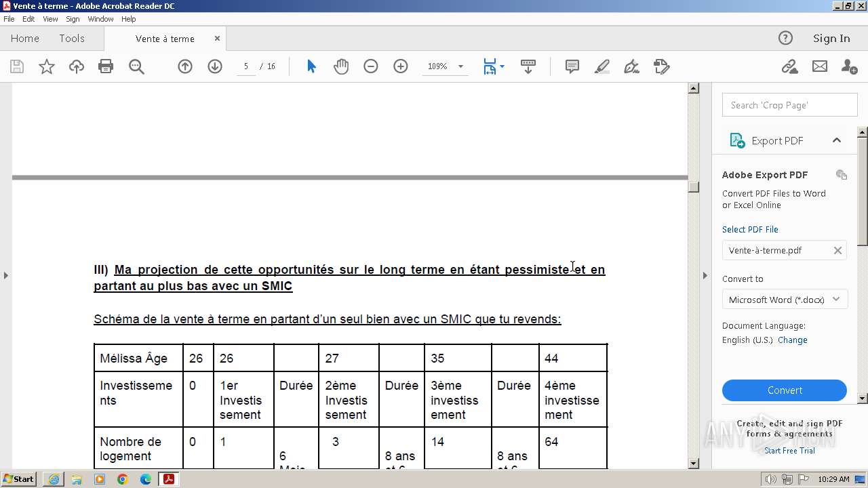868x488 pixels.
Task: Launch Internet Explorer from the taskbar
Action: click(x=54, y=479)
